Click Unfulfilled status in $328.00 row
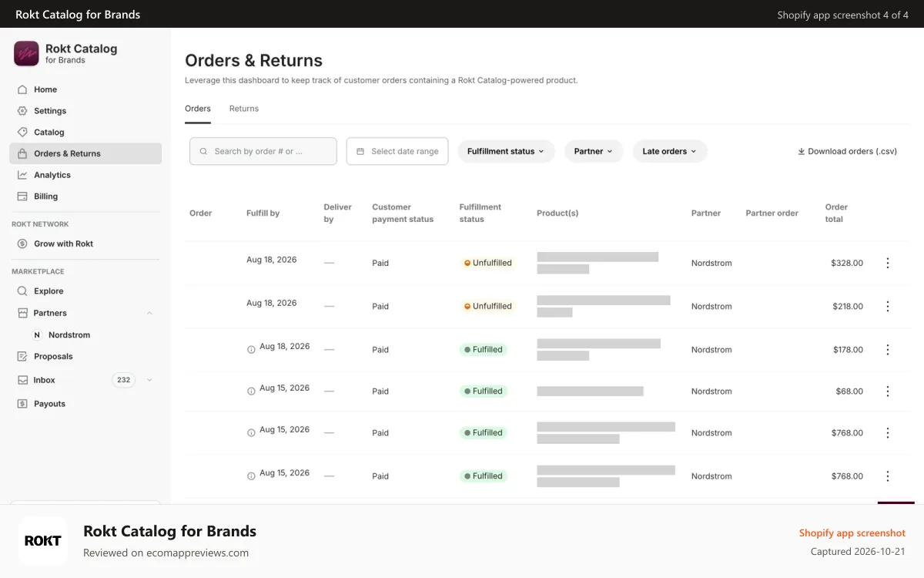 487,263
